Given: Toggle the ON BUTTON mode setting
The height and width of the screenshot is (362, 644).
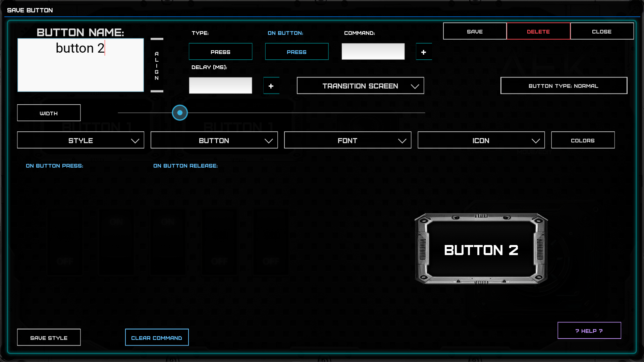Looking at the screenshot, I should pyautogui.click(x=297, y=52).
